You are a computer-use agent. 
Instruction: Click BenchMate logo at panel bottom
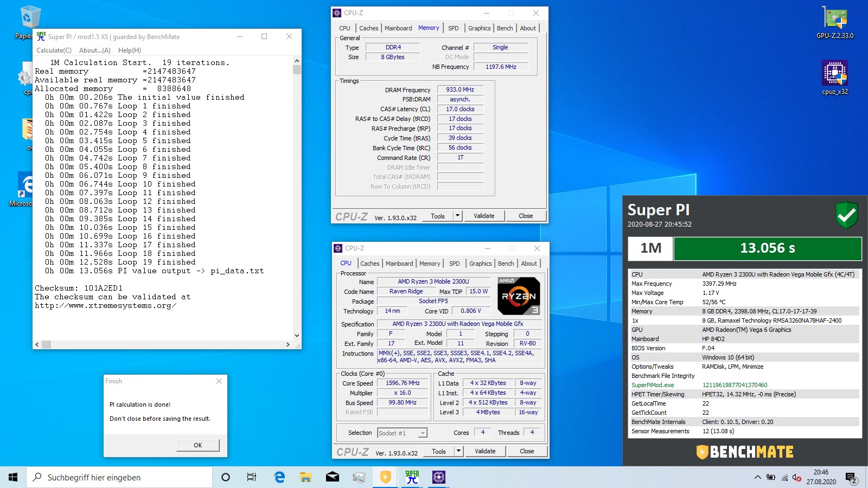744,452
